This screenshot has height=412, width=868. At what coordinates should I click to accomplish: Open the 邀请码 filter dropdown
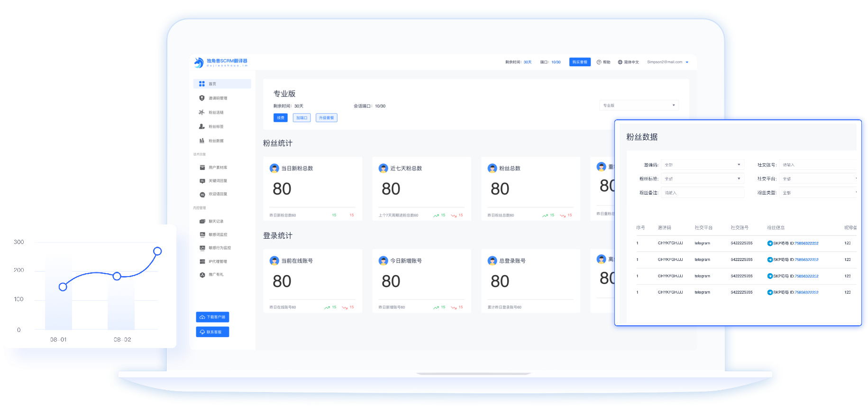(702, 165)
